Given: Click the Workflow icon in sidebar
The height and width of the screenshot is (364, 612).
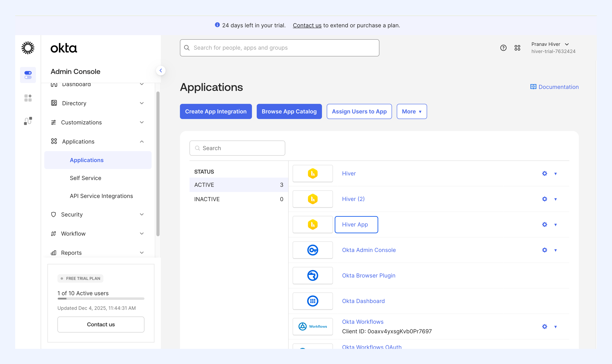Looking at the screenshot, I should tap(53, 233).
